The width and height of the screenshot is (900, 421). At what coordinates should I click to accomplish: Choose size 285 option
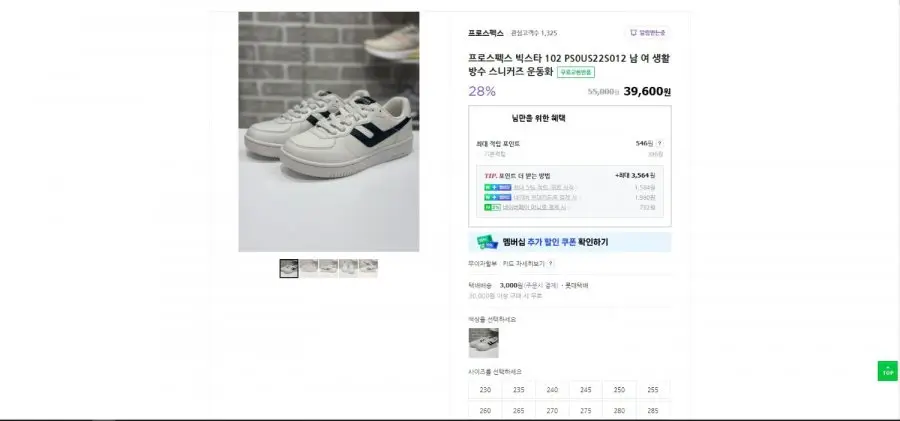653,411
